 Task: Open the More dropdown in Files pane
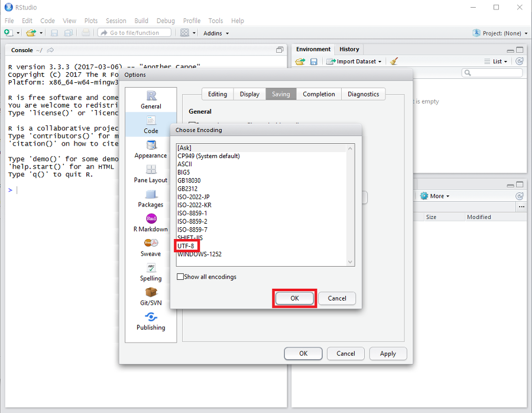click(x=435, y=196)
